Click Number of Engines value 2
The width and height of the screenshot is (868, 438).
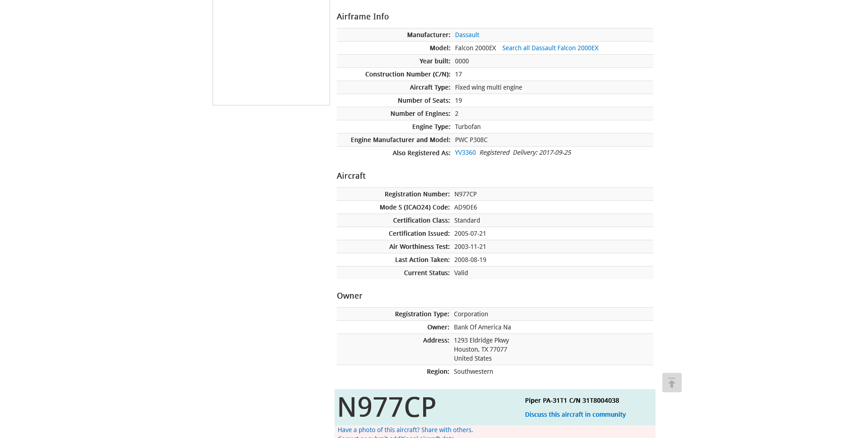point(457,114)
